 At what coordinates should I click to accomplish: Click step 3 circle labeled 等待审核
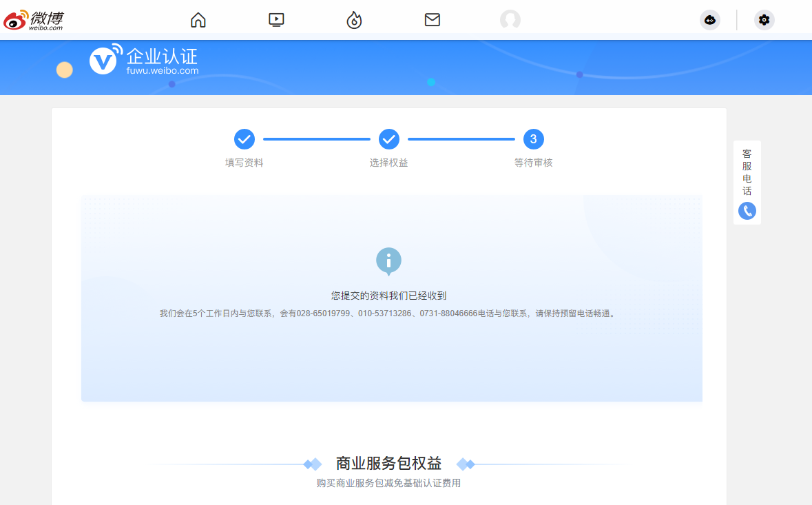point(533,138)
